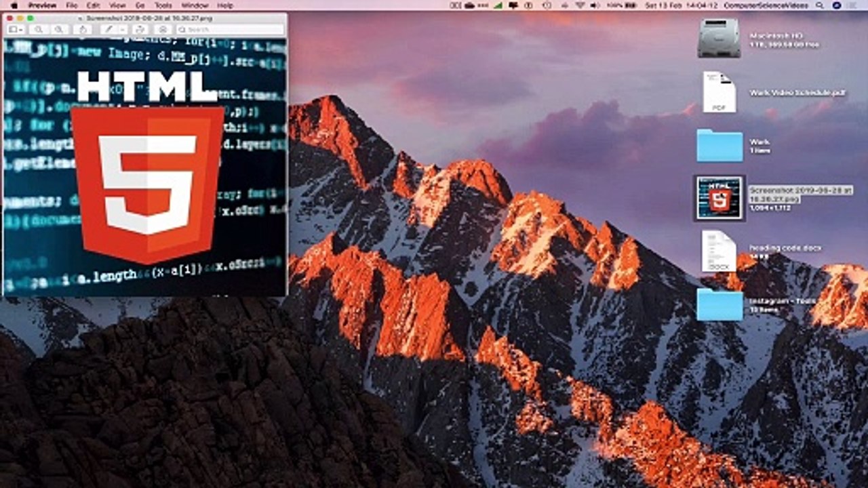This screenshot has height=488, width=868.
Task: Open the Apple menu
Action: click(x=13, y=5)
